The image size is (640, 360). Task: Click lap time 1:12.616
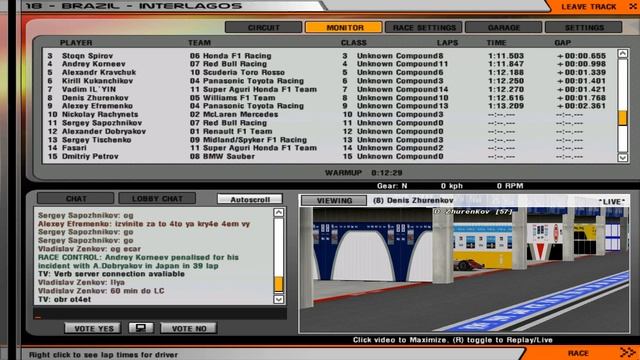(506, 98)
